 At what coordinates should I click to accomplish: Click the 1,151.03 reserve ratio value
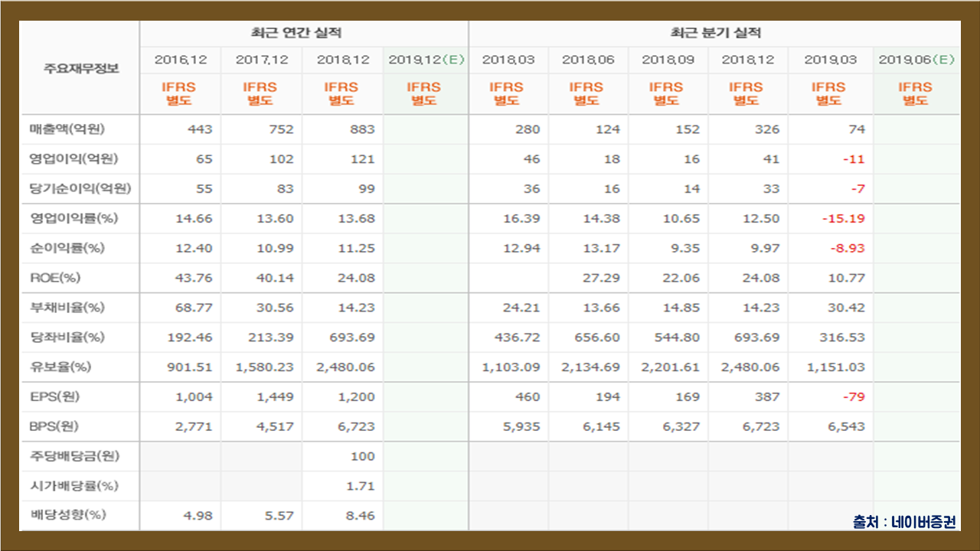836,367
